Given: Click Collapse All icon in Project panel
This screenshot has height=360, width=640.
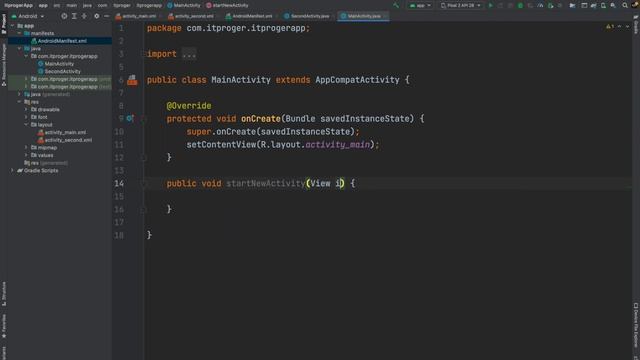Looking at the screenshot, I should click(84, 16).
